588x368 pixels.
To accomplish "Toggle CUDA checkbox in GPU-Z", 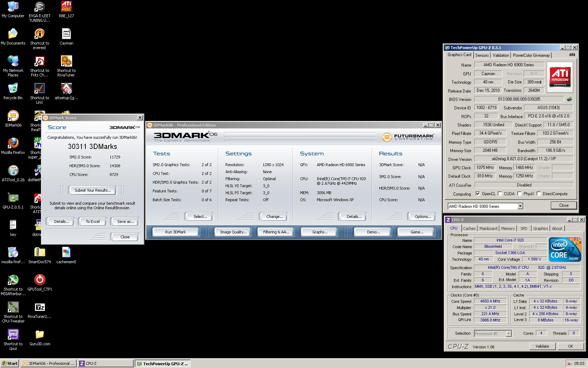I will click(500, 194).
